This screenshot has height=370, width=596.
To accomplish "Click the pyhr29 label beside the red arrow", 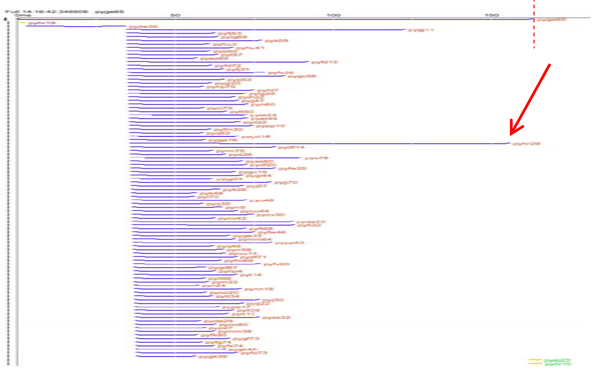I will [x=526, y=144].
